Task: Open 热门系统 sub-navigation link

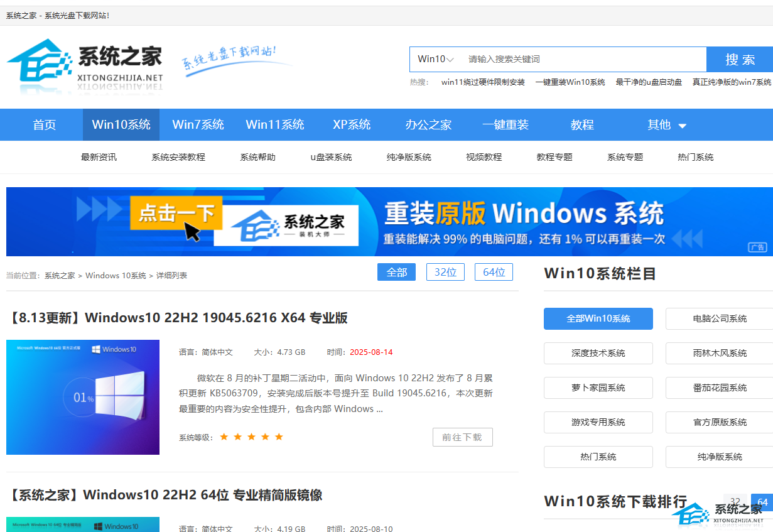Action: [696, 157]
